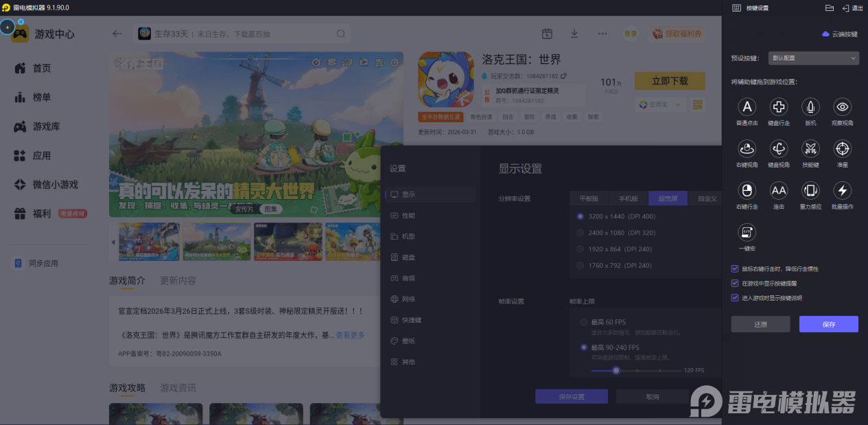Open the 预设按键 默认配置 dropdown
This screenshot has height=425, width=868.
click(x=813, y=58)
